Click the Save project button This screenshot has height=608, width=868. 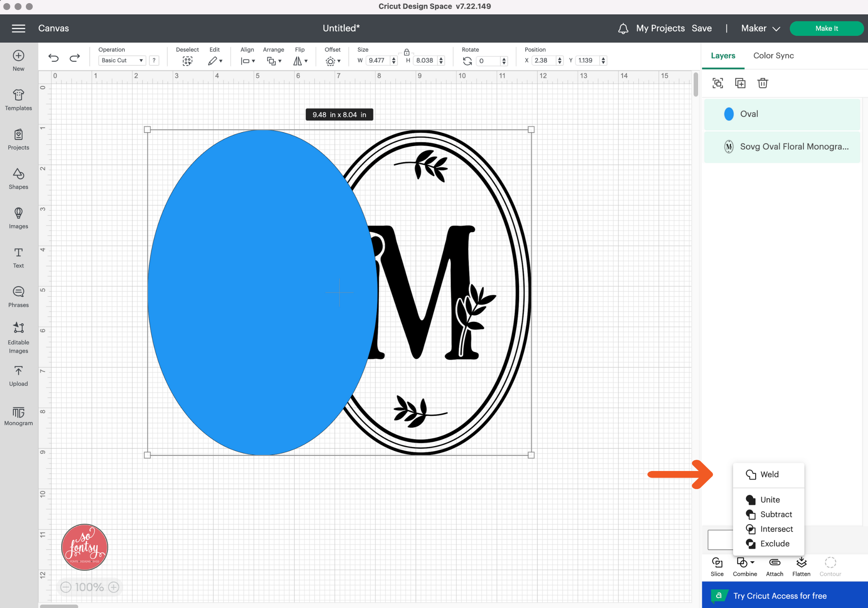coord(702,28)
